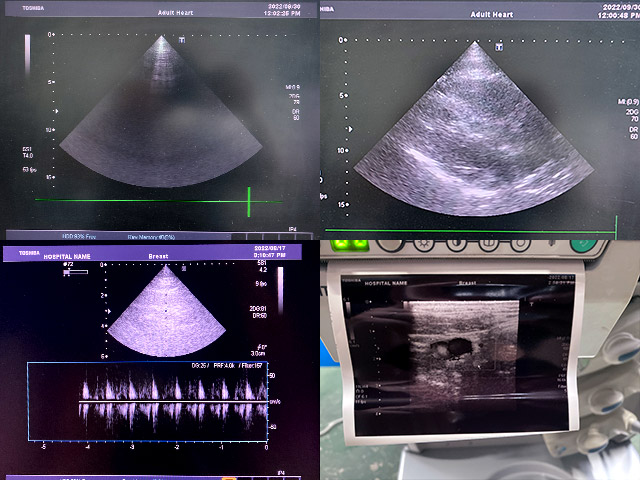The height and width of the screenshot is (480, 640).
Task: Click the 12:02:25 PM timestamp
Action: (282, 13)
